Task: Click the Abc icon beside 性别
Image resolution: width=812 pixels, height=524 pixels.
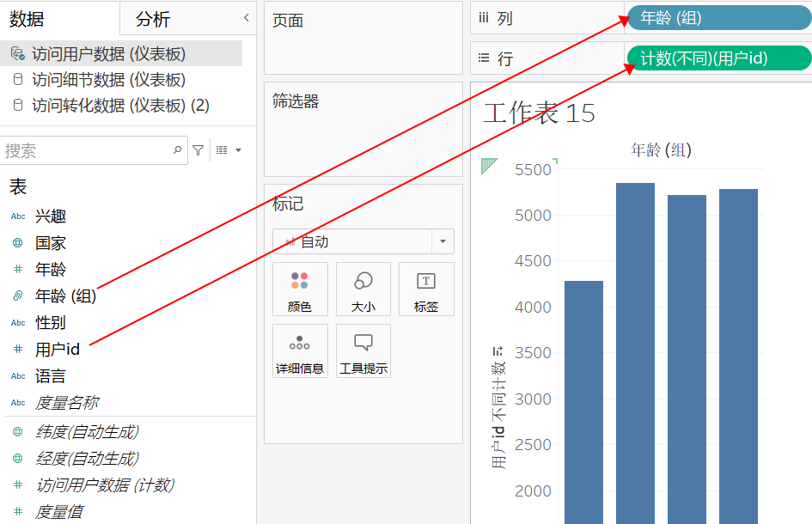Action: [x=18, y=323]
